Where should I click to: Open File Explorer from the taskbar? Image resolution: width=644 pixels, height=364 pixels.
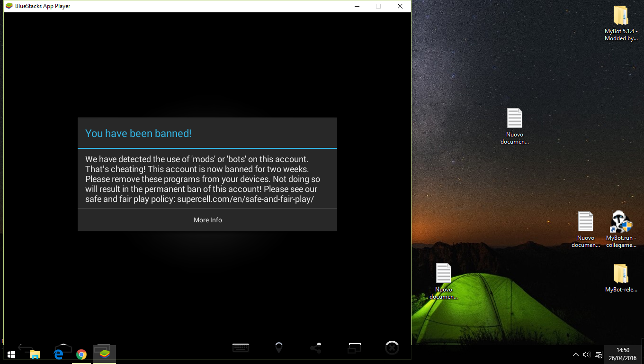click(x=35, y=355)
